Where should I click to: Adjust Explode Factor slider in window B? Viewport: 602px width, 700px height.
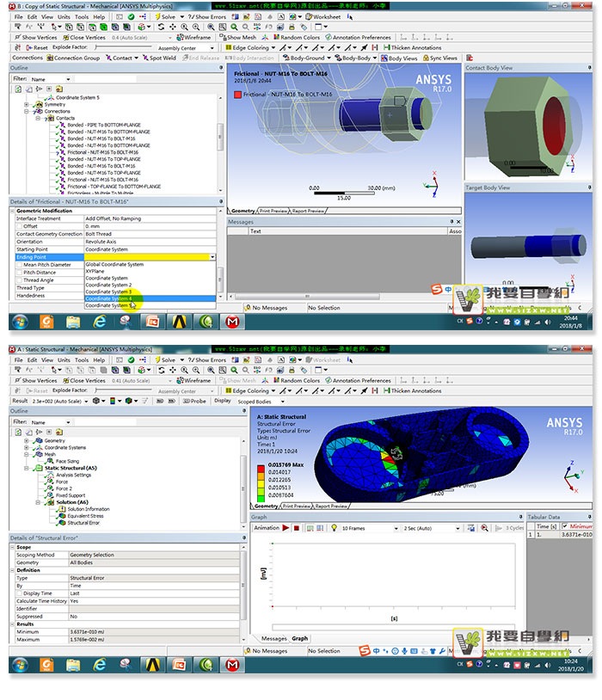tap(122, 47)
